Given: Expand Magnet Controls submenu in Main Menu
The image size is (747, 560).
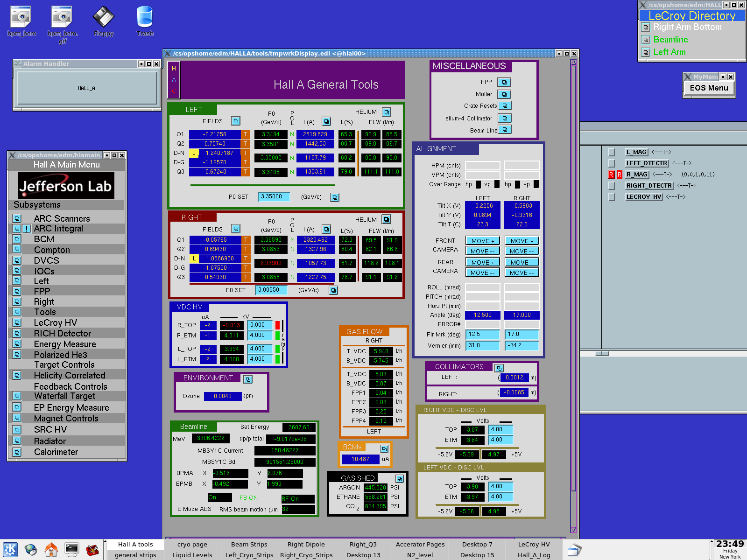Looking at the screenshot, I should click(17, 418).
